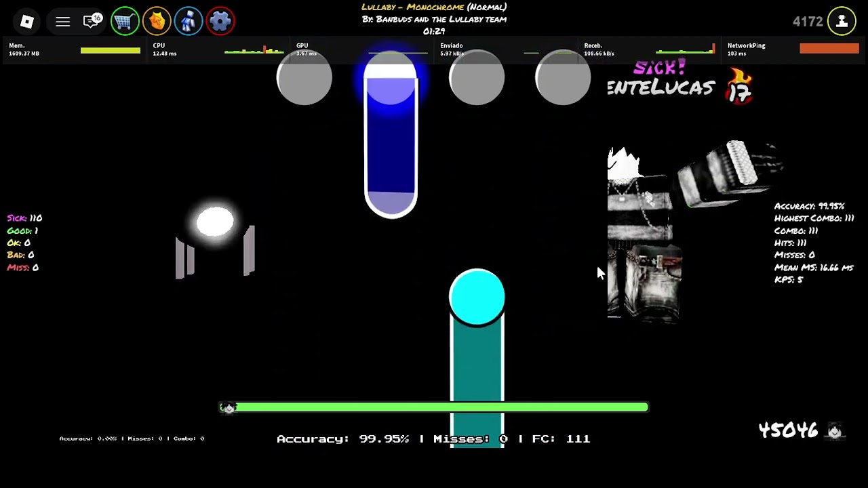Tap the glowing blue second receptor

pyautogui.click(x=391, y=78)
